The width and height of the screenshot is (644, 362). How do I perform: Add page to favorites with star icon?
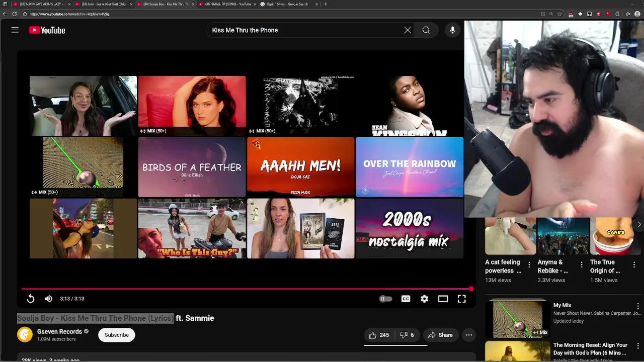coord(560,14)
